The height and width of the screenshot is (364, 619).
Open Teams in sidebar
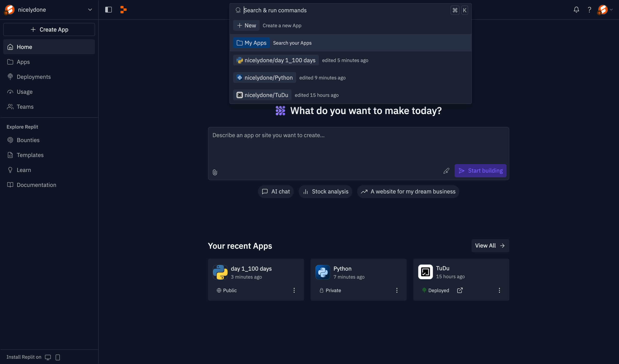49,107
